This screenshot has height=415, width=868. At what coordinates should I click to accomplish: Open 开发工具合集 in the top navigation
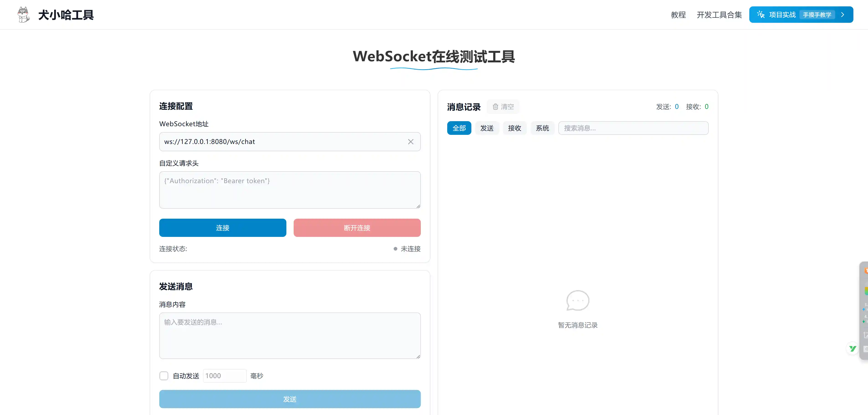(x=719, y=15)
